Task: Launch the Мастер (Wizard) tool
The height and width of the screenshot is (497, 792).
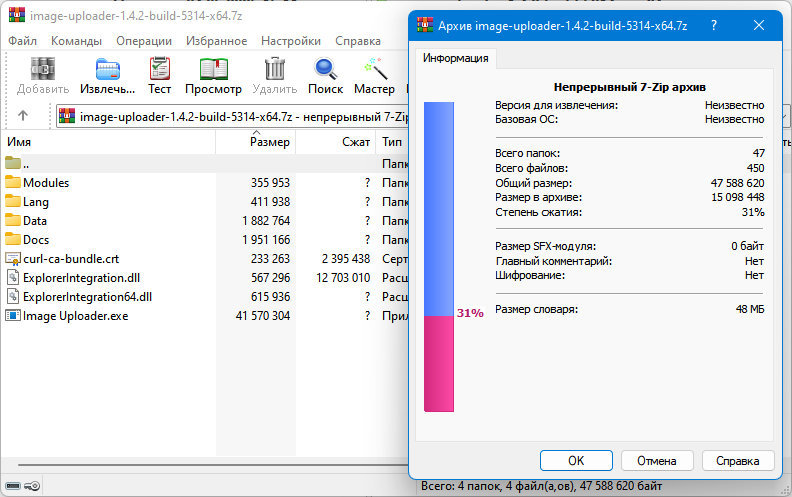Action: click(x=375, y=69)
